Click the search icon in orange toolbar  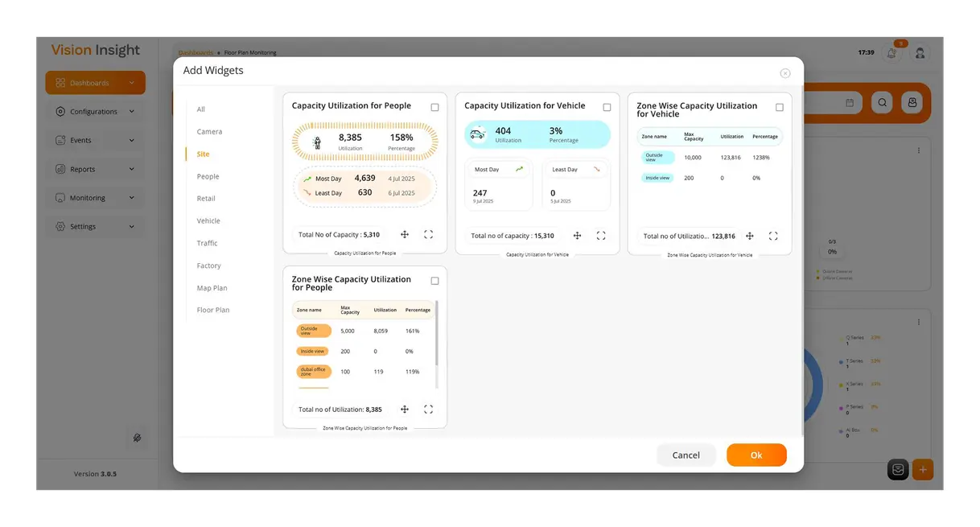pos(883,103)
